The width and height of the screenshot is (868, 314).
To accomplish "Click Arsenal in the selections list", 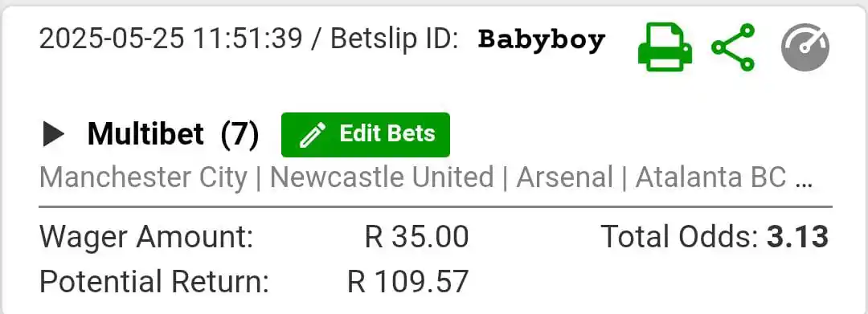I will pos(565,178).
